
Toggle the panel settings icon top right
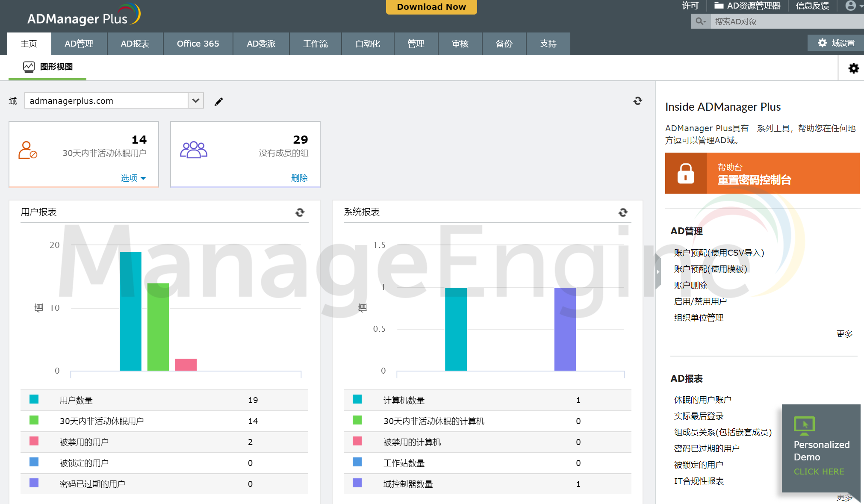point(854,68)
